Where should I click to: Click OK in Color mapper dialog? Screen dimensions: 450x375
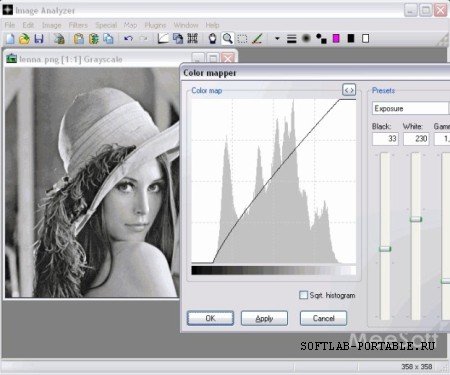[x=210, y=318]
